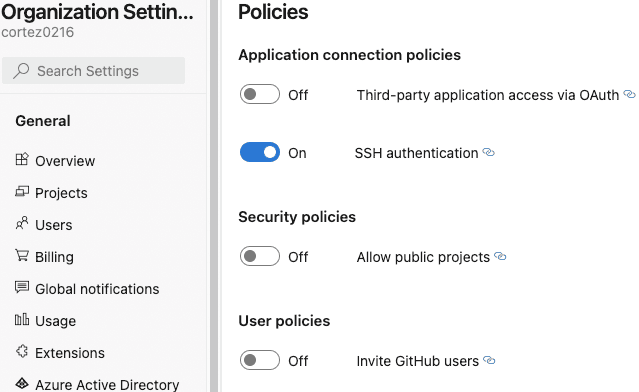Copy link icon beside Allow public projects

point(500,256)
